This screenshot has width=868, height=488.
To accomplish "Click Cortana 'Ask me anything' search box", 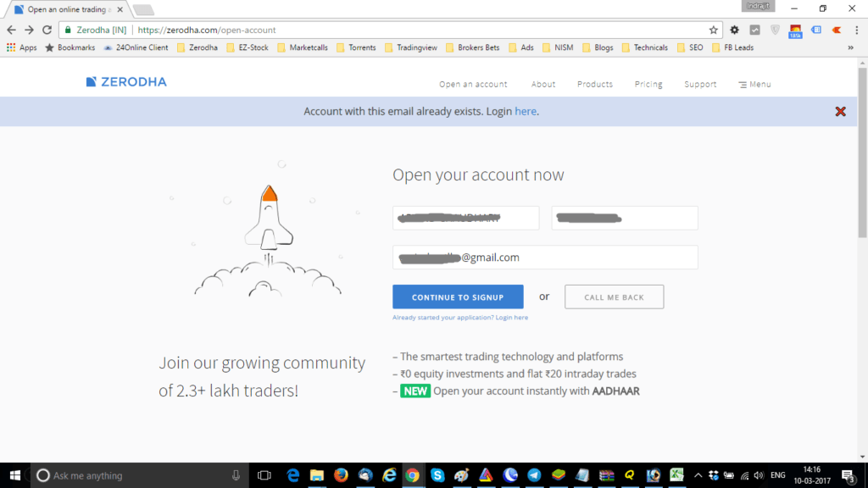I will point(138,475).
